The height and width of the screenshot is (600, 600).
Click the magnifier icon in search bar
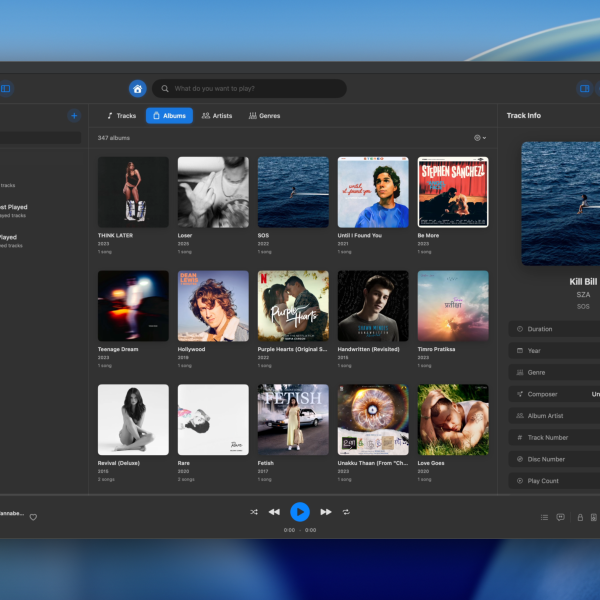[x=165, y=89]
